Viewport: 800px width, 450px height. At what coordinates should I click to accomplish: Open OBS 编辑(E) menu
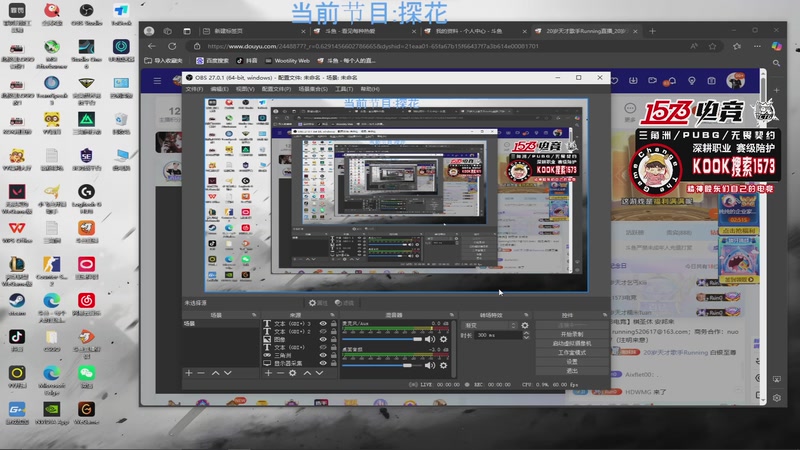tap(219, 89)
